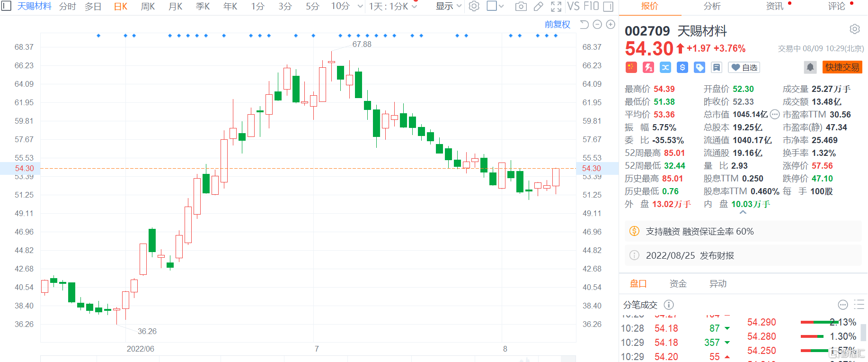
Task: Click the tick trades scrollbar thumb
Action: click(864, 333)
